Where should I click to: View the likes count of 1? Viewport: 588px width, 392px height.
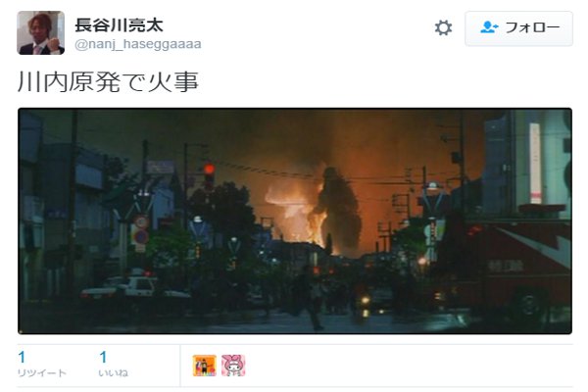point(103,357)
